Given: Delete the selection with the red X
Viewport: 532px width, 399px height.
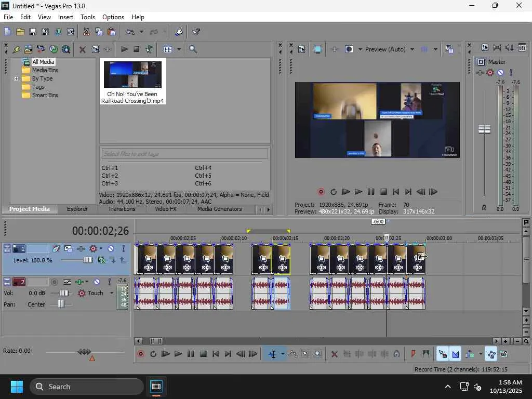Looking at the screenshot, I should pyautogui.click(x=334, y=354).
